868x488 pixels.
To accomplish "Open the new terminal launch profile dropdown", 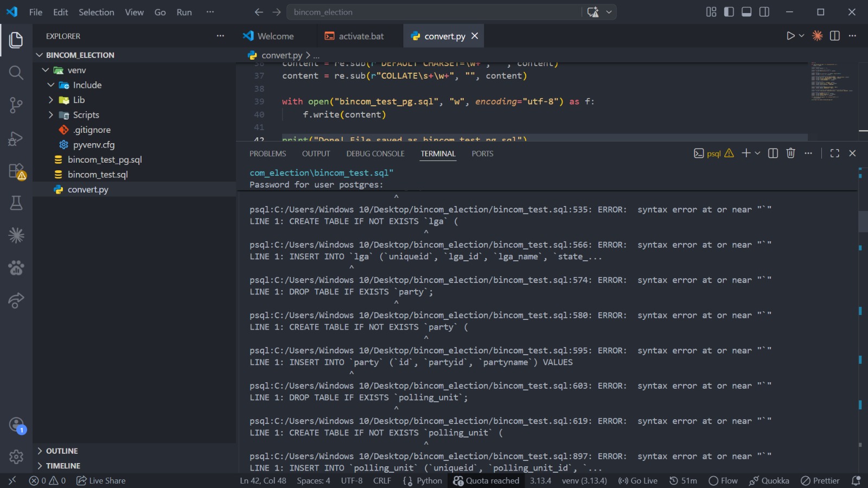I will click(x=758, y=153).
